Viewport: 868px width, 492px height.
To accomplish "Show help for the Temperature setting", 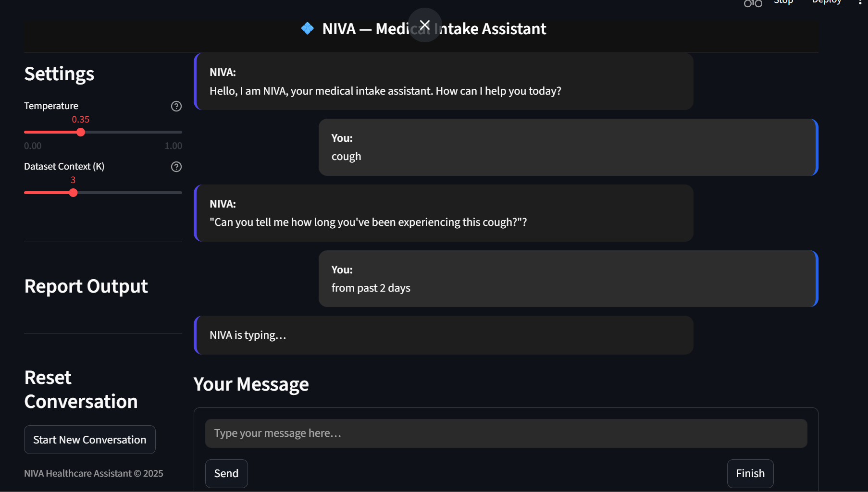I will click(x=176, y=106).
